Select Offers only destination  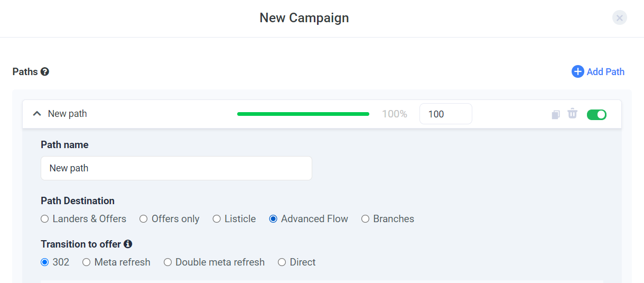coord(144,219)
